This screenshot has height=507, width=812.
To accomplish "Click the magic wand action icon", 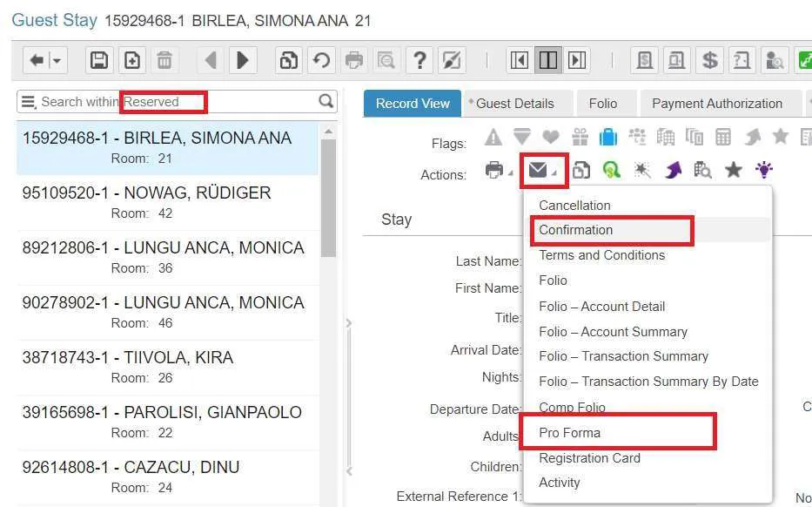I will click(x=642, y=170).
